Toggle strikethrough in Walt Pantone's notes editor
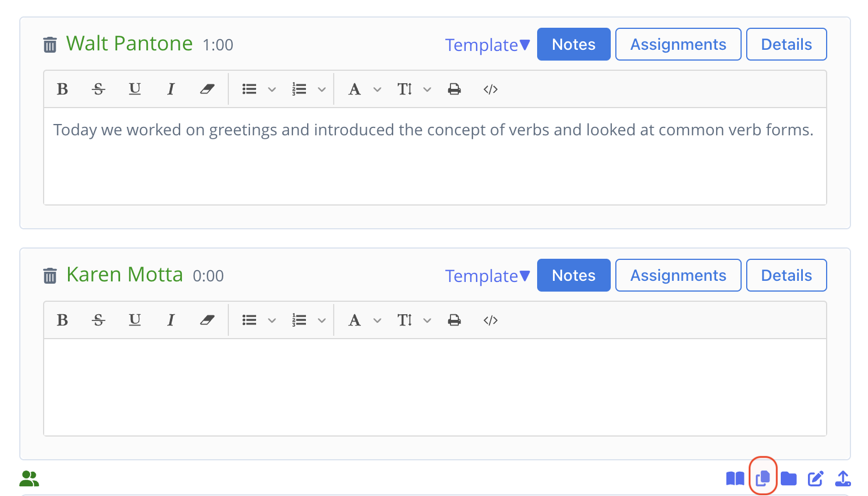Screen dimensions: 868x496 coord(99,89)
